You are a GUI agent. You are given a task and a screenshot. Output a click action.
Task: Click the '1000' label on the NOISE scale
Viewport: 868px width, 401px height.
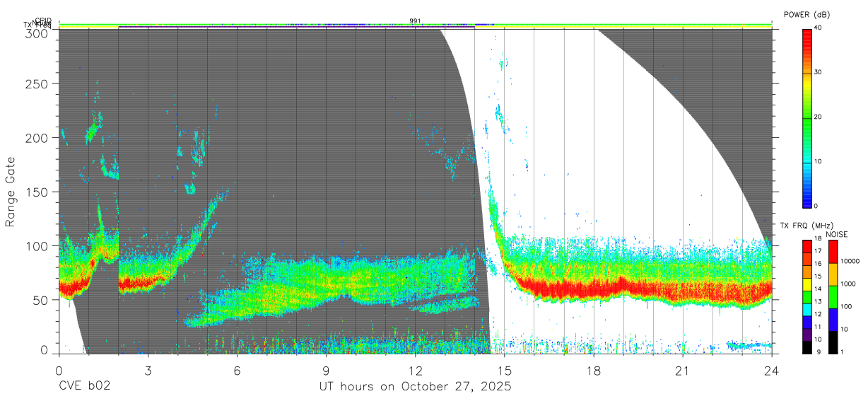pyautogui.click(x=848, y=284)
